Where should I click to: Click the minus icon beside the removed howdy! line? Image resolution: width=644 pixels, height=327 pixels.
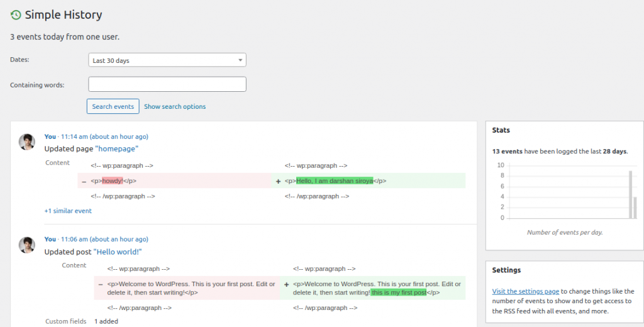(x=84, y=182)
